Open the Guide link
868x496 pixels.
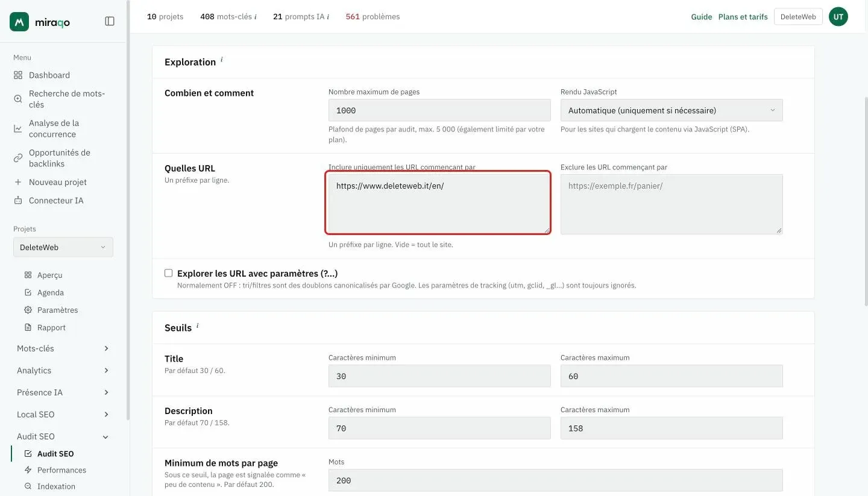[x=702, y=17]
